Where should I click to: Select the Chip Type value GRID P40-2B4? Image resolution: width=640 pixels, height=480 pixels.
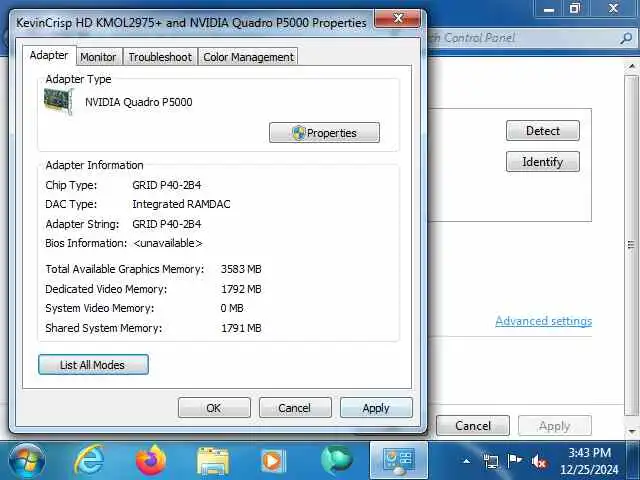[167, 185]
